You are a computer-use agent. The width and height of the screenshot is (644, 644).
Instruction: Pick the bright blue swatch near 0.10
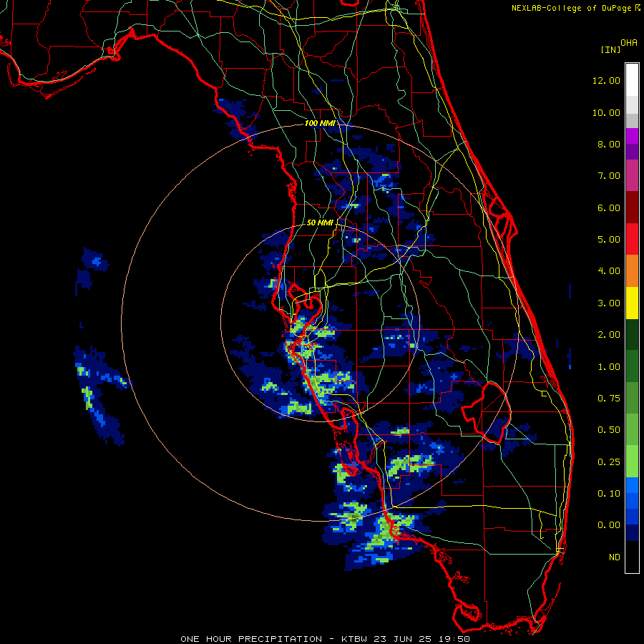pyautogui.click(x=632, y=485)
